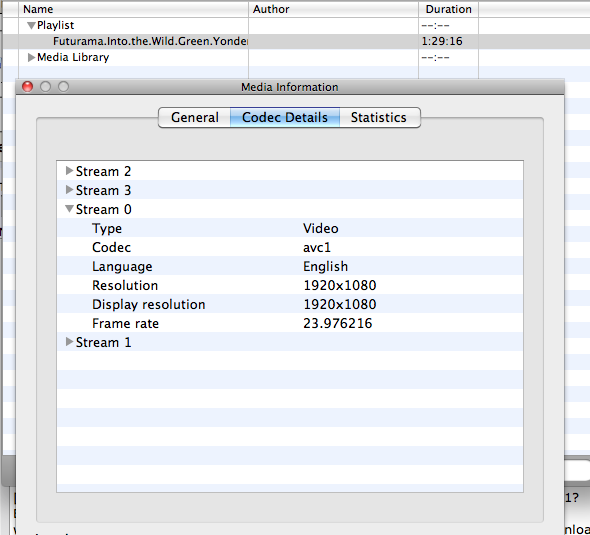
Task: Zoom the Media Information window
Action: tap(63, 87)
